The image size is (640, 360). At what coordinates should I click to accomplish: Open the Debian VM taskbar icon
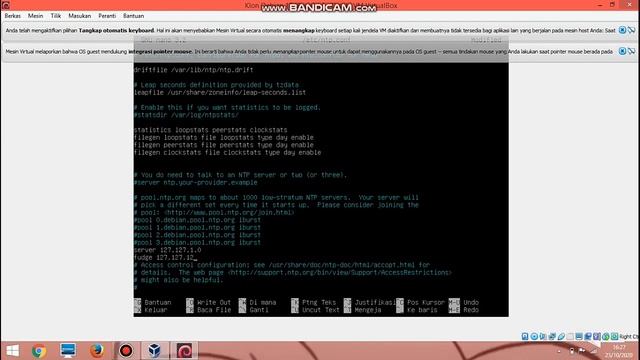click(184, 351)
